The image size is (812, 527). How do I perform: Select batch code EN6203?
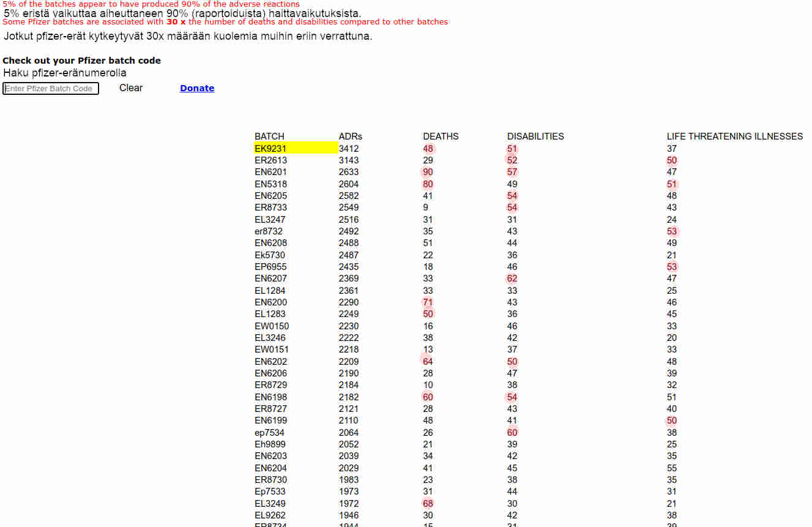pyautogui.click(x=270, y=456)
